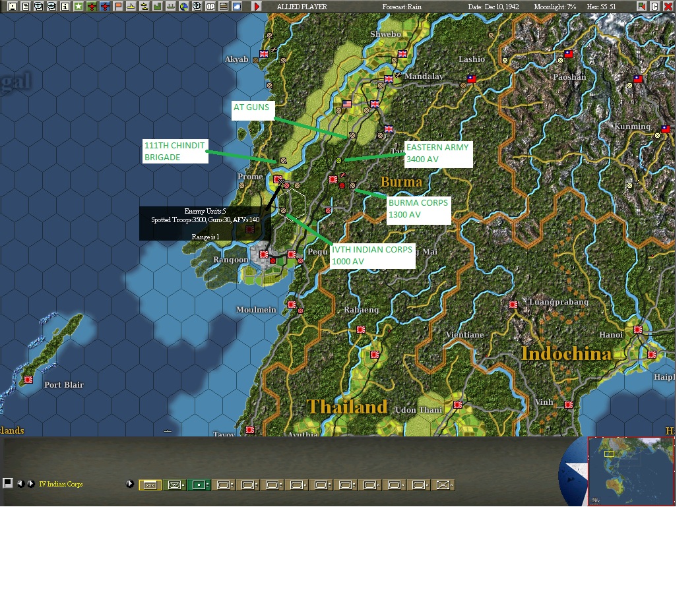Image resolution: width=700 pixels, height=592 pixels.
Task: Select the bright green dot unit icon
Action: pyautogui.click(x=199, y=485)
